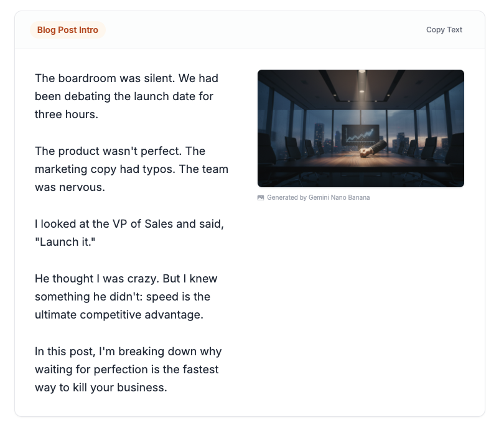Select the Blog Post Intro pill label
The image size is (504, 438).
pyautogui.click(x=67, y=29)
